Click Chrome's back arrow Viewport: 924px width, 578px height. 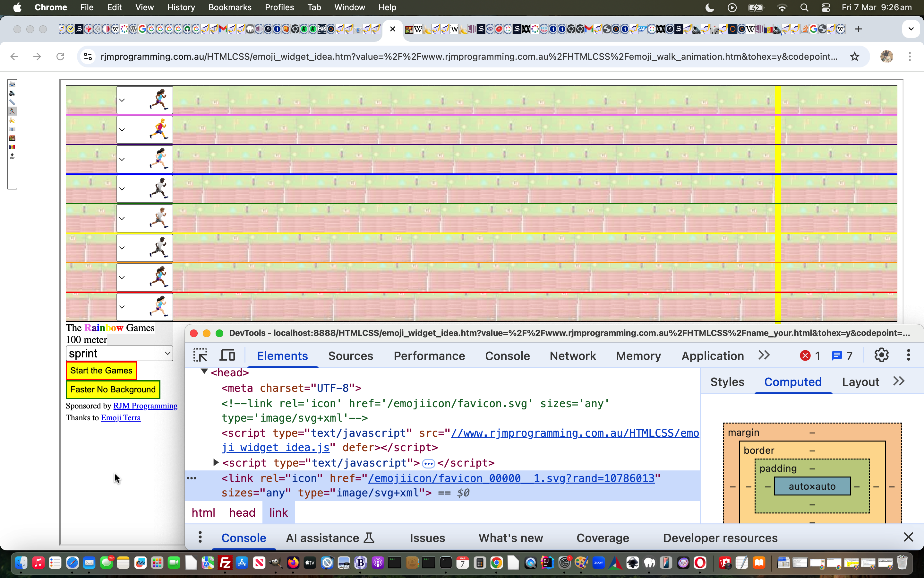[14, 57]
